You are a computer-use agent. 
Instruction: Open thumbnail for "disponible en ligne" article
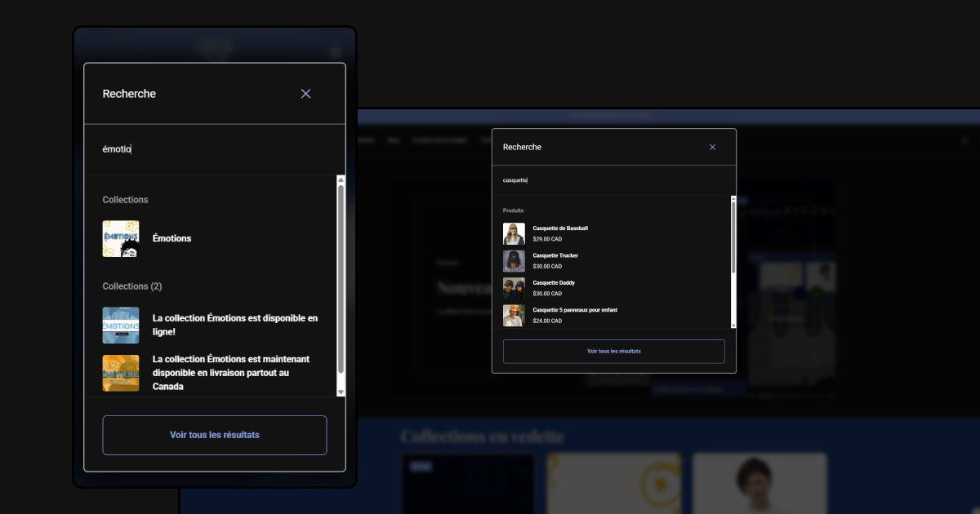click(x=120, y=325)
